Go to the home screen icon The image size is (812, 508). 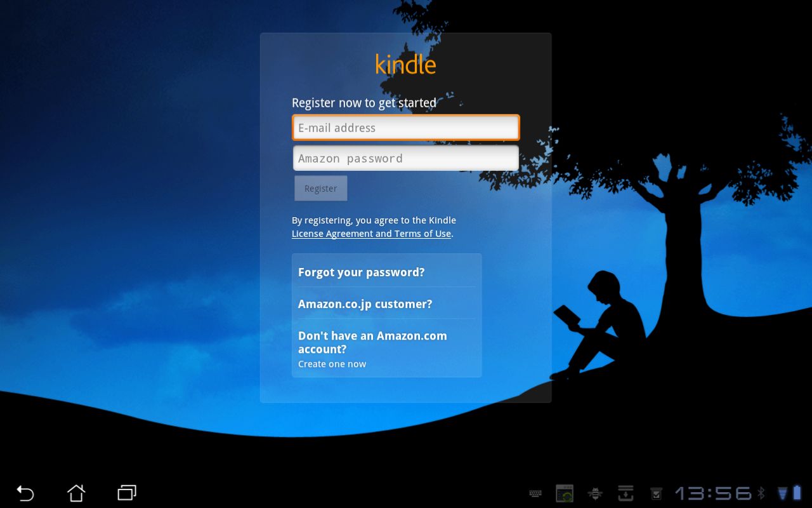(76, 493)
